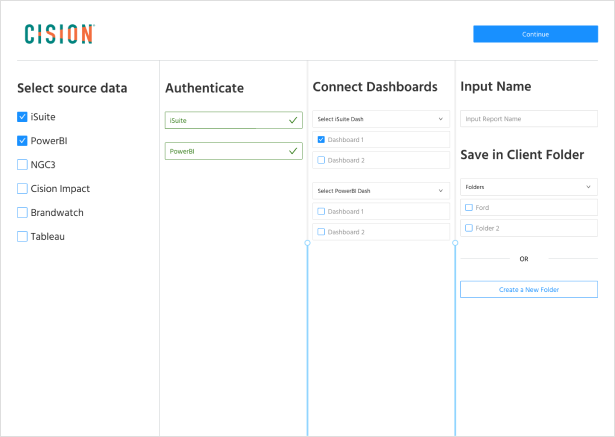Click the Save in Client Folder heading
The height and width of the screenshot is (437, 615).
[x=522, y=155]
